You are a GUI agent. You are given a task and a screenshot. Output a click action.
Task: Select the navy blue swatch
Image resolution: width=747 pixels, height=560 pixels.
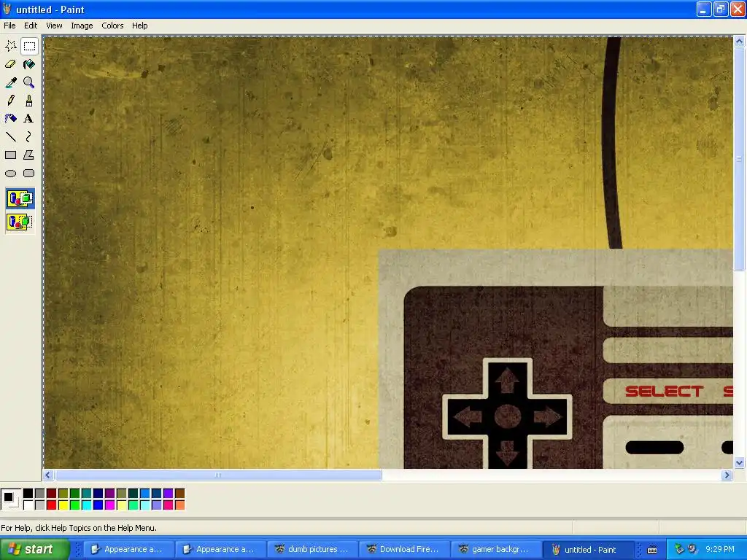pos(98,494)
